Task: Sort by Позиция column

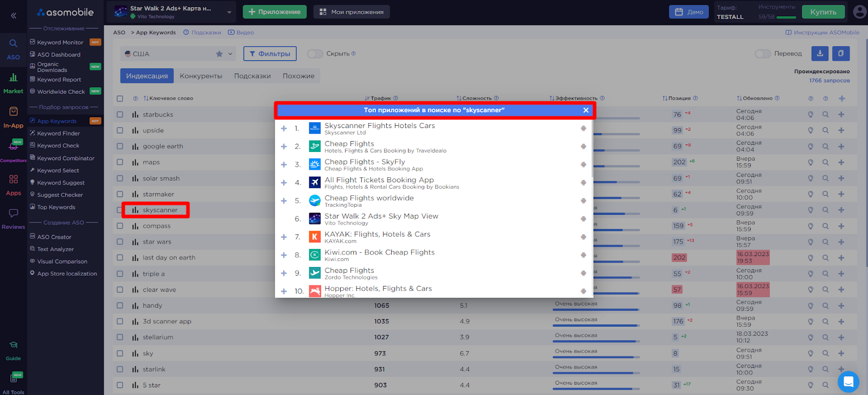Action: (x=676, y=99)
